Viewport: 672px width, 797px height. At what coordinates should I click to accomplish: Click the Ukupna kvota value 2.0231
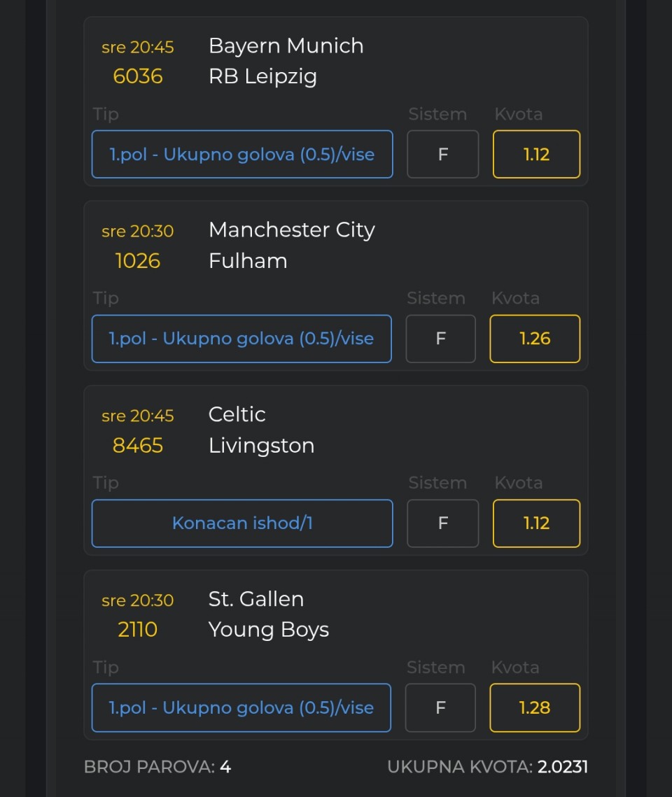562,767
